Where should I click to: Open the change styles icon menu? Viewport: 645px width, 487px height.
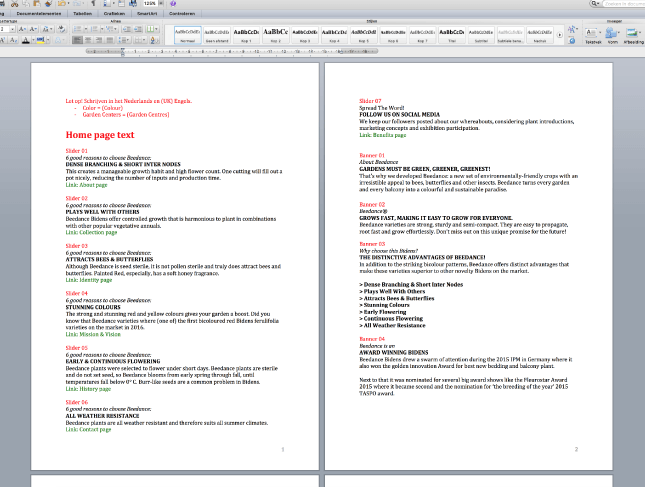(572, 30)
